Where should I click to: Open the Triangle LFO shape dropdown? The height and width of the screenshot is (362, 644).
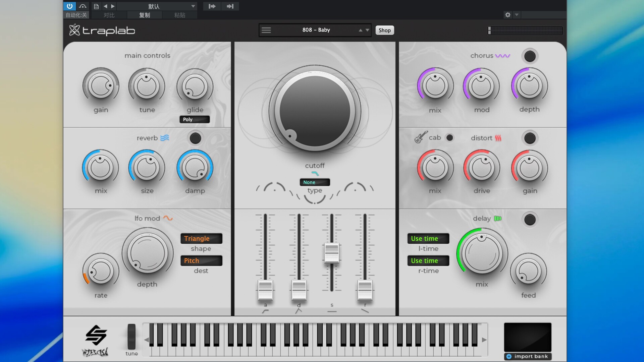[201, 239]
